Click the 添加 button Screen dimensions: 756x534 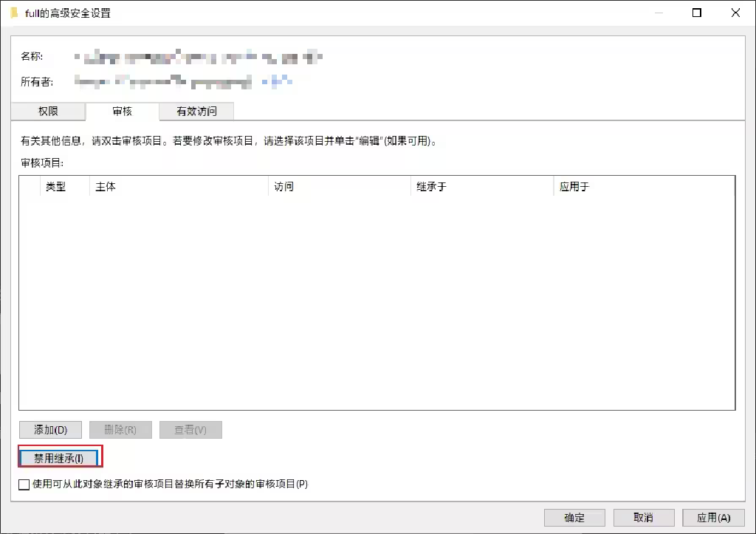(50, 429)
